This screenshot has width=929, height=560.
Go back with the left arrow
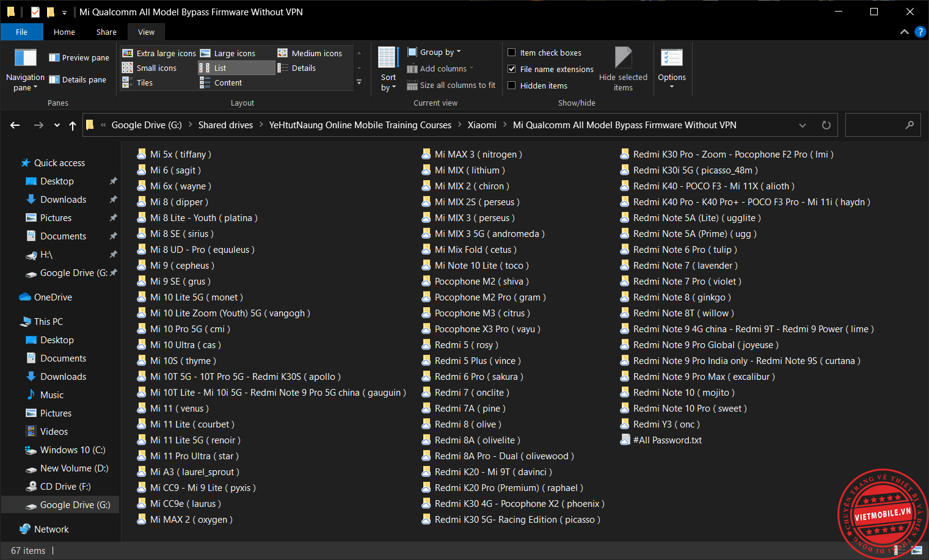pyautogui.click(x=15, y=125)
